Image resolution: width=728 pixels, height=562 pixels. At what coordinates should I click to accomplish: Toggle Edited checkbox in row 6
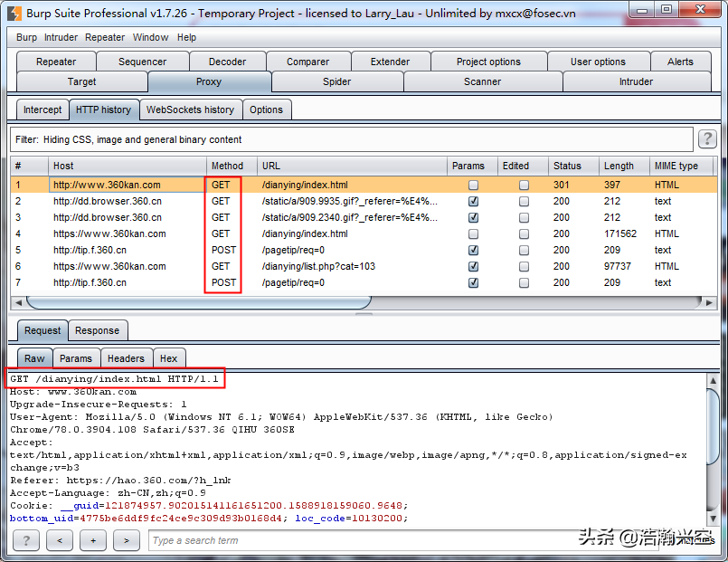(x=524, y=266)
